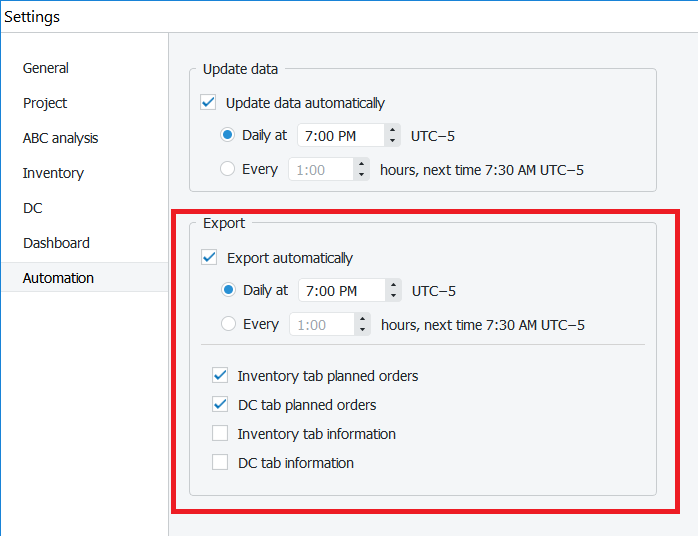Select Every hours option for Update data
The image size is (698, 536).
point(228,170)
